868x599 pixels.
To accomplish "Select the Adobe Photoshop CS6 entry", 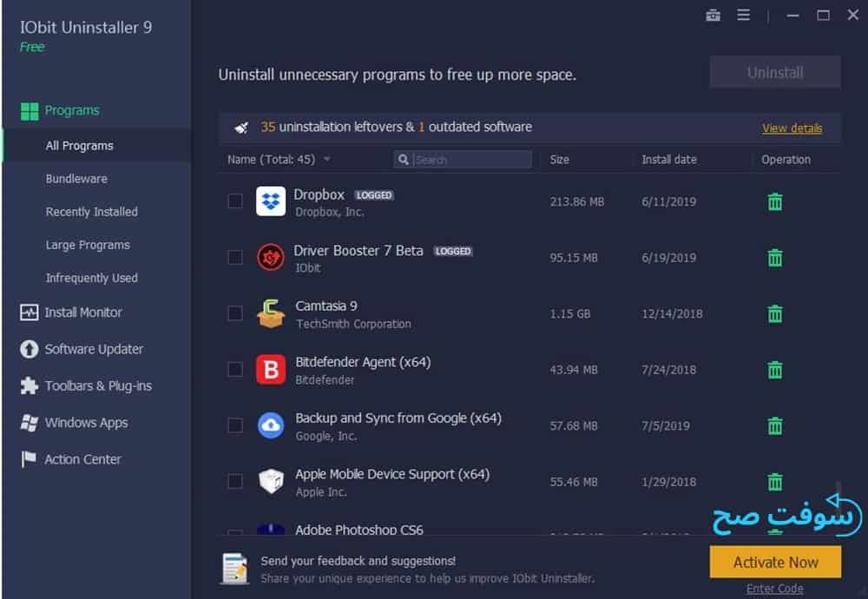I will click(x=359, y=530).
